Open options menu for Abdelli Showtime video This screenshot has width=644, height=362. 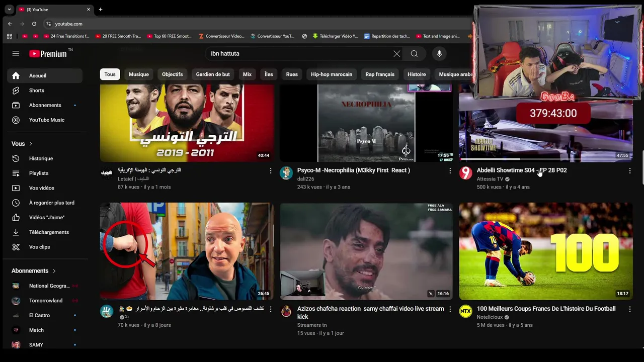[x=629, y=171]
